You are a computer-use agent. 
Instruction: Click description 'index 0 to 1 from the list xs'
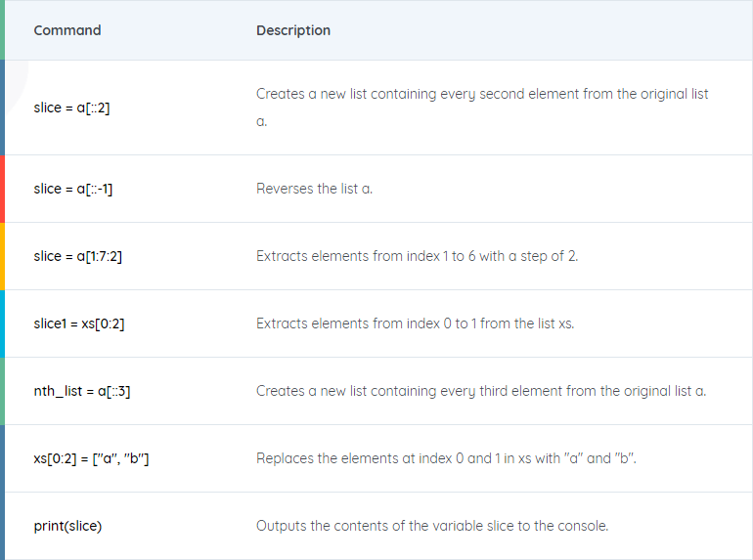tap(415, 323)
